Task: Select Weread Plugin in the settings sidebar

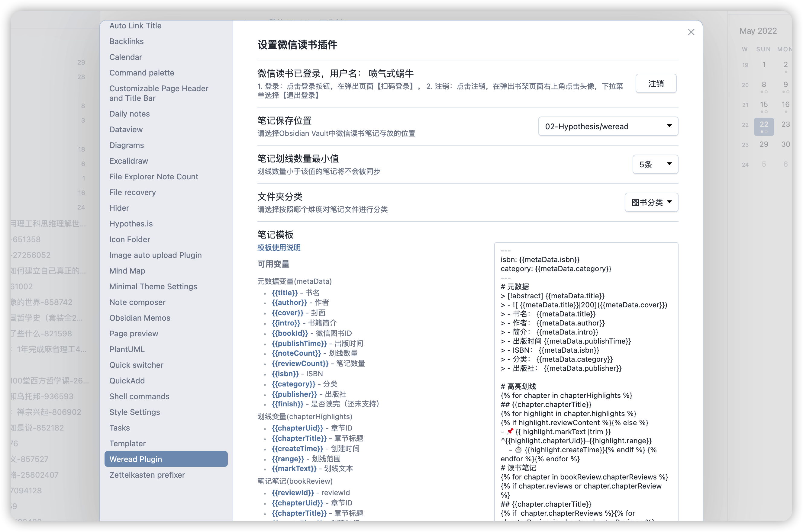Action: point(136,459)
